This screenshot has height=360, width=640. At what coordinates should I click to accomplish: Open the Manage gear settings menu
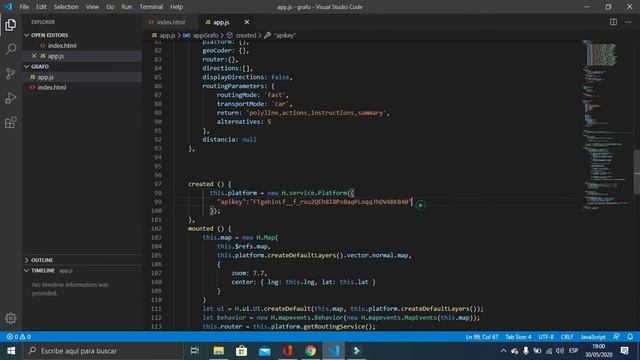click(x=11, y=318)
